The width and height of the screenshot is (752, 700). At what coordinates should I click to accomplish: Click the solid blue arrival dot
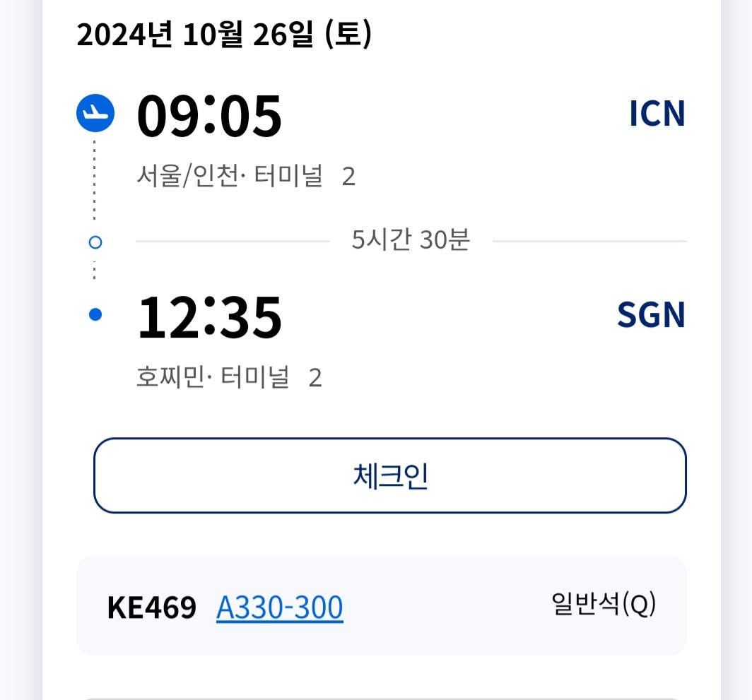[x=95, y=315]
